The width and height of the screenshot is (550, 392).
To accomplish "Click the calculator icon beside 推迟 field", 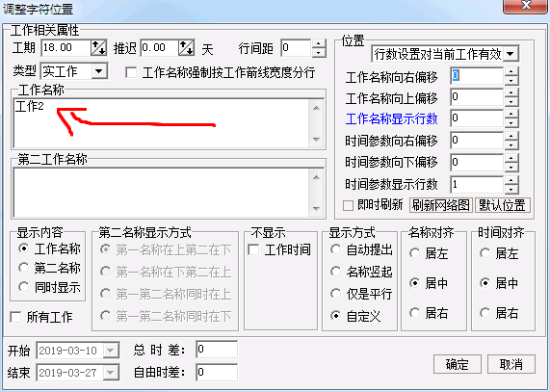I will click(x=186, y=48).
